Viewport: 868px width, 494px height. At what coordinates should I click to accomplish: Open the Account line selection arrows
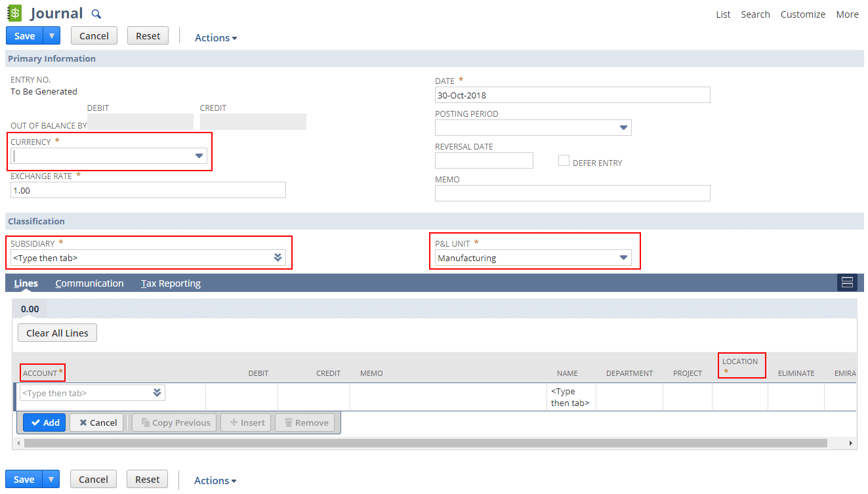(157, 393)
